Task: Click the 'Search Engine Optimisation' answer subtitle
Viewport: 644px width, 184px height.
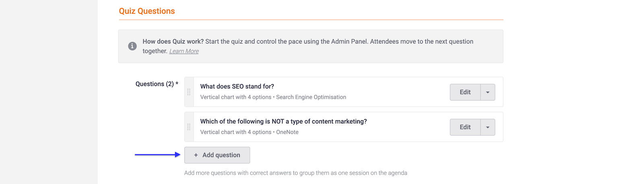Action: (311, 97)
